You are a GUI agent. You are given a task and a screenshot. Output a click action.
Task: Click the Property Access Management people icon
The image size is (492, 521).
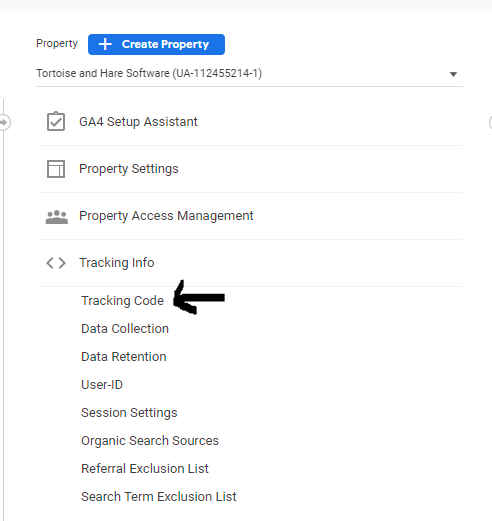tap(56, 217)
